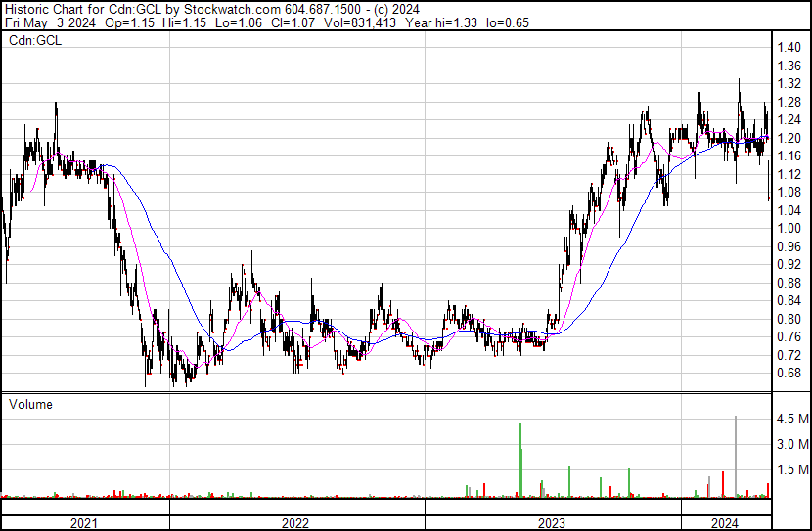Viewport: 812px width, 531px height.
Task: Click the Fri May 3 2024 date text
Action: point(50,22)
